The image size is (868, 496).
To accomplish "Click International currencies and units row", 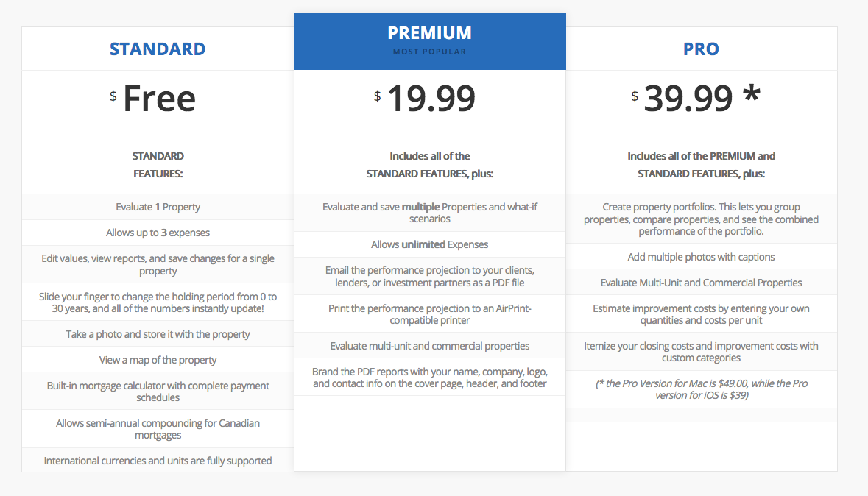I will [x=158, y=461].
